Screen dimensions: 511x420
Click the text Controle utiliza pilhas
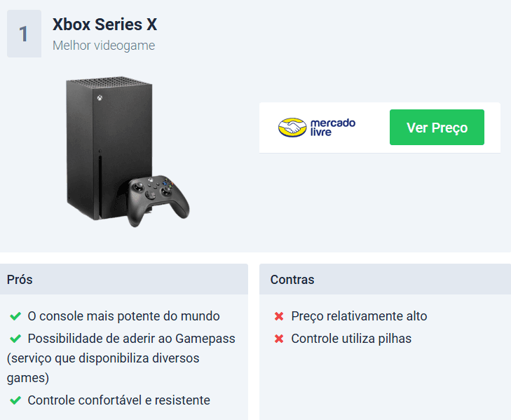tap(351, 339)
